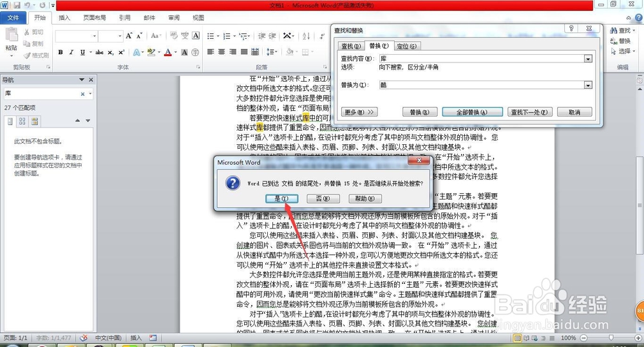Click the navigation Next result down arrow
Viewport: 644px width, 347px height.
coord(88,120)
